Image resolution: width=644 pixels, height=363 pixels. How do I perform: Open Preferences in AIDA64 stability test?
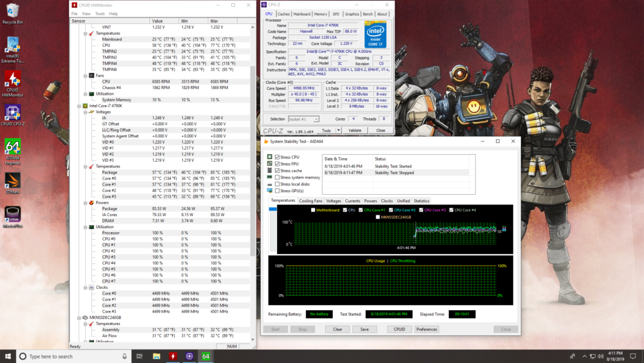pyautogui.click(x=427, y=329)
